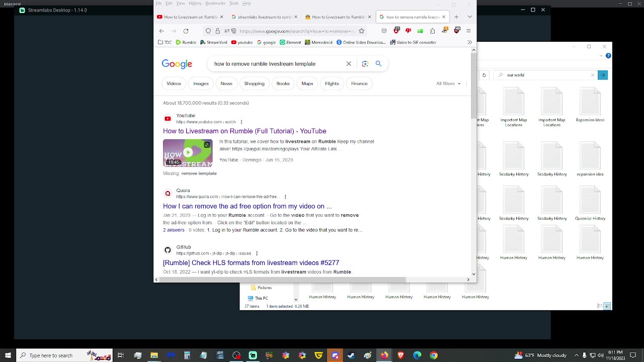Open Task View on the taskbar
Viewport: 644px width, 362px height.
(121, 355)
